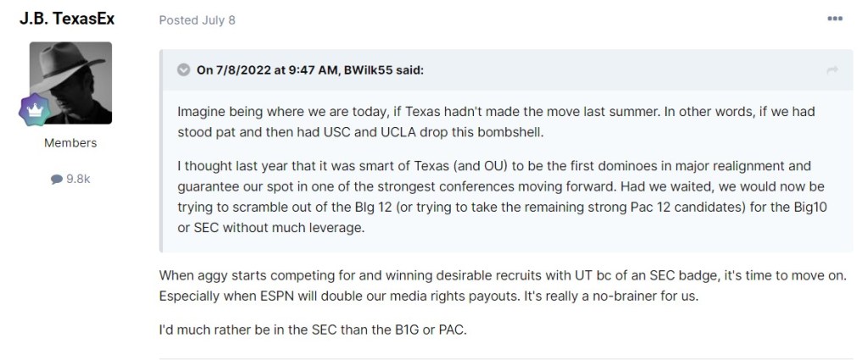868x360 pixels.
Task: Click the speech bubble icon beside 9.8k
Action: 56,179
